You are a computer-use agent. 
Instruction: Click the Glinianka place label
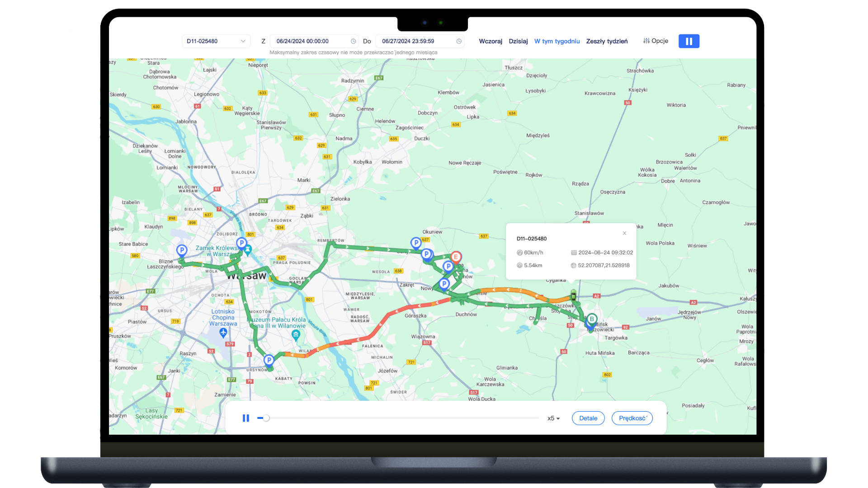507,368
